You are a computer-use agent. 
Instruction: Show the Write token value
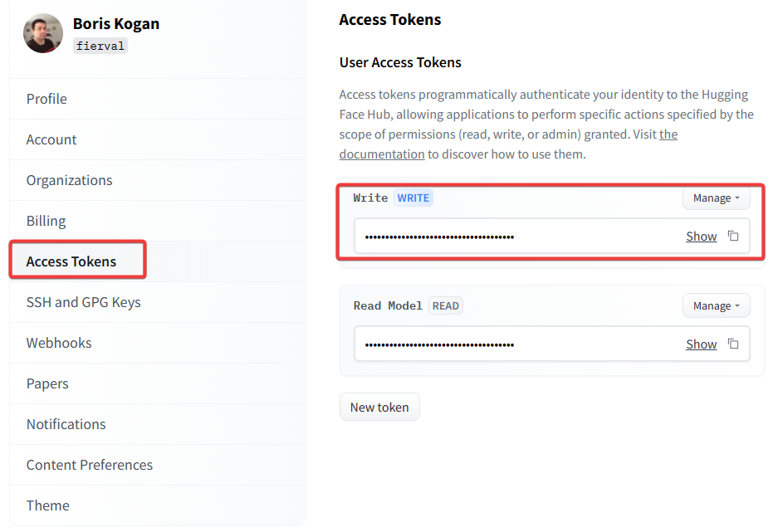(701, 237)
